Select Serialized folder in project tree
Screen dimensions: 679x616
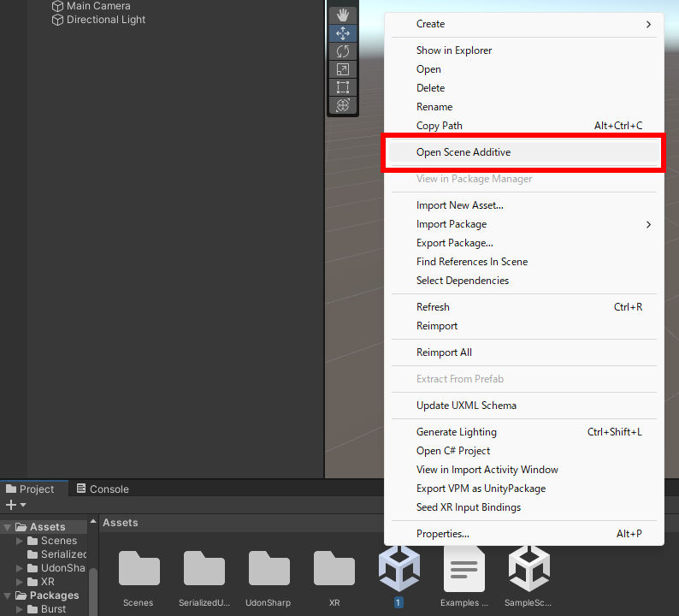[x=56, y=554]
